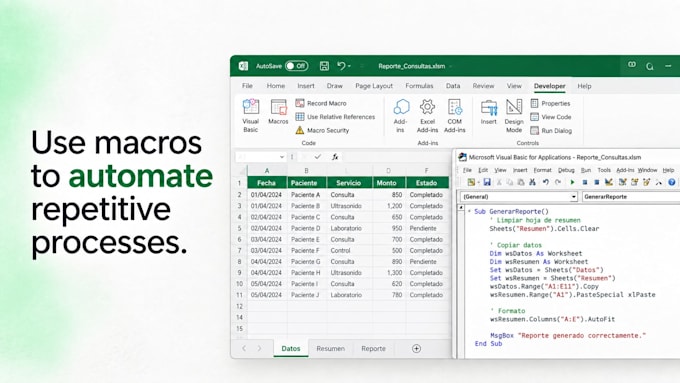Screen dimensions: 680x383
Task: Select column A header
Action: pyautogui.click(x=267, y=170)
